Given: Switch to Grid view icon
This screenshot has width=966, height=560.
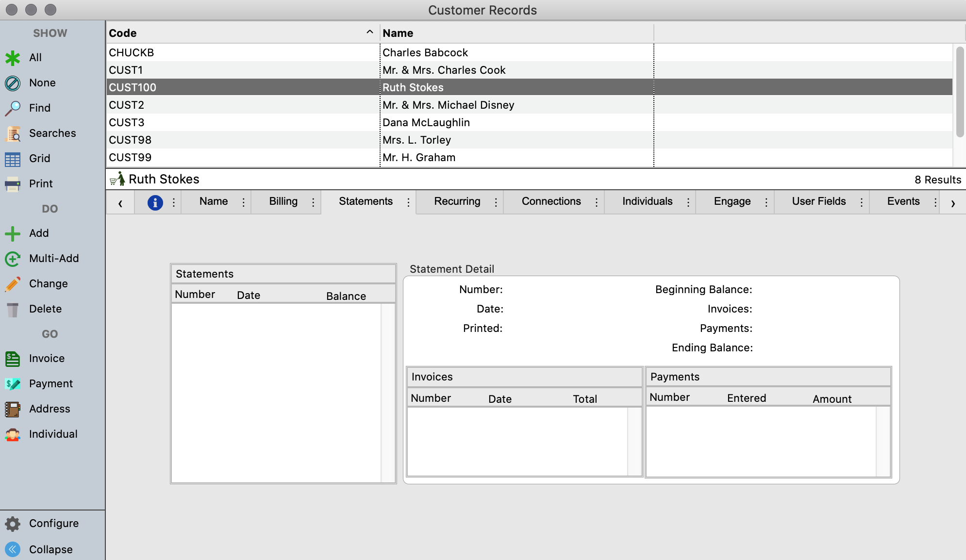Looking at the screenshot, I should [x=13, y=159].
